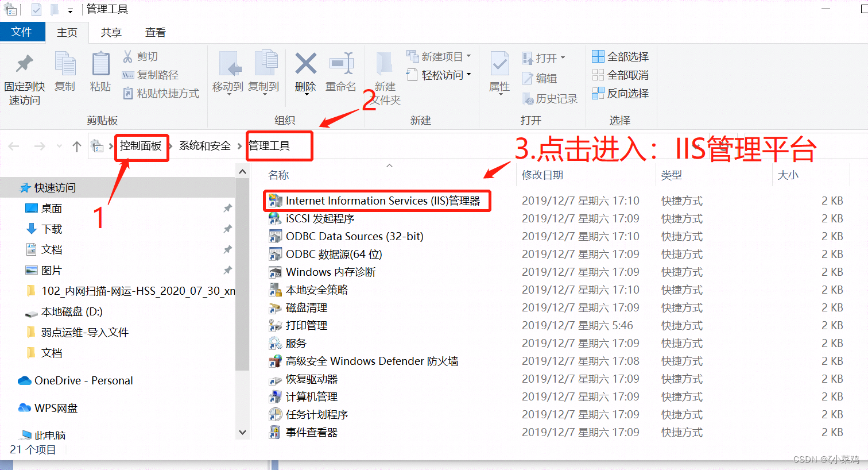Click Select none (全部取消)
Image resolution: width=868 pixels, height=470 pixels.
621,75
